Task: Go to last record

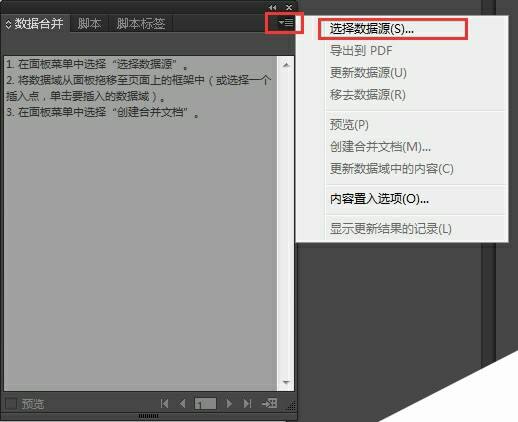Action: click(x=247, y=404)
